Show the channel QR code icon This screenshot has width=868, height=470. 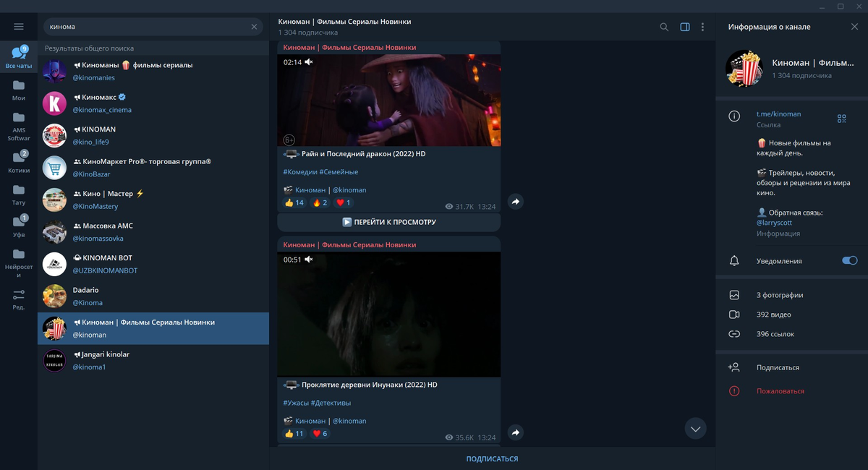coord(841,119)
